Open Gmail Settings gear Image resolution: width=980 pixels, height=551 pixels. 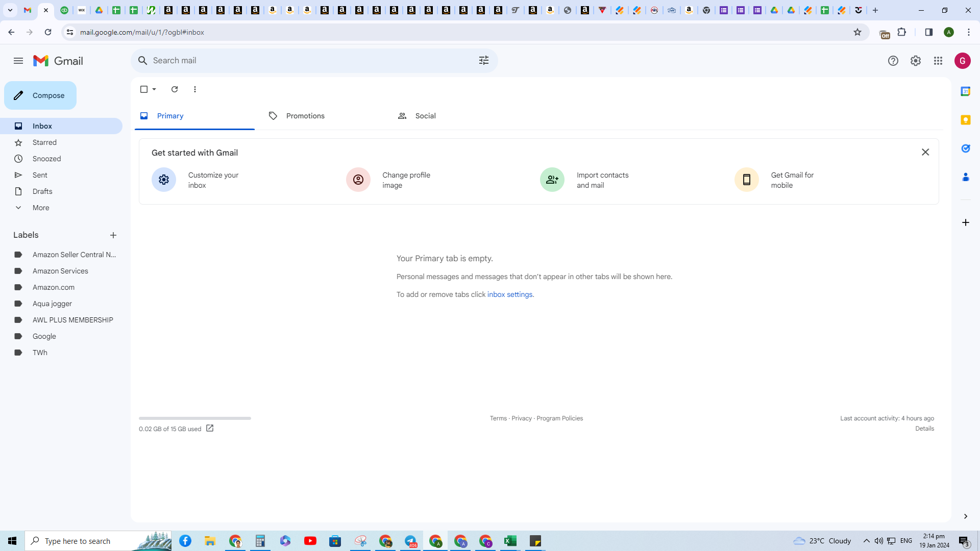point(916,61)
